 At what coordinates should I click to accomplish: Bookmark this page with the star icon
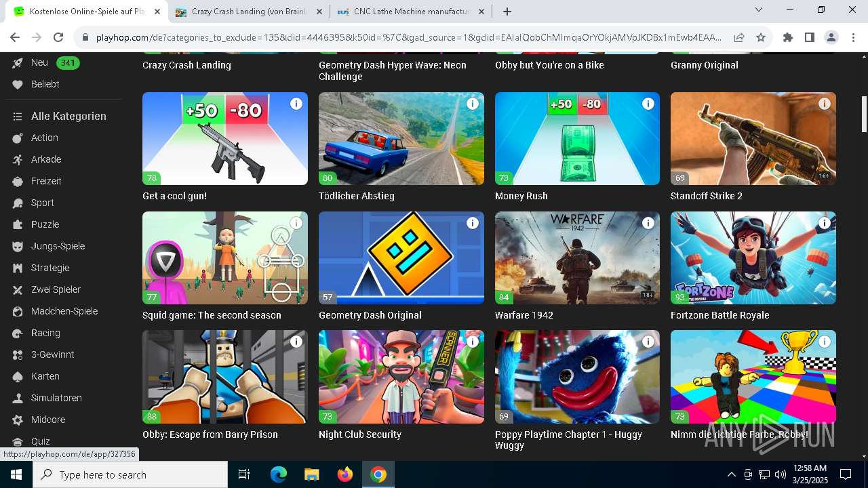761,37
